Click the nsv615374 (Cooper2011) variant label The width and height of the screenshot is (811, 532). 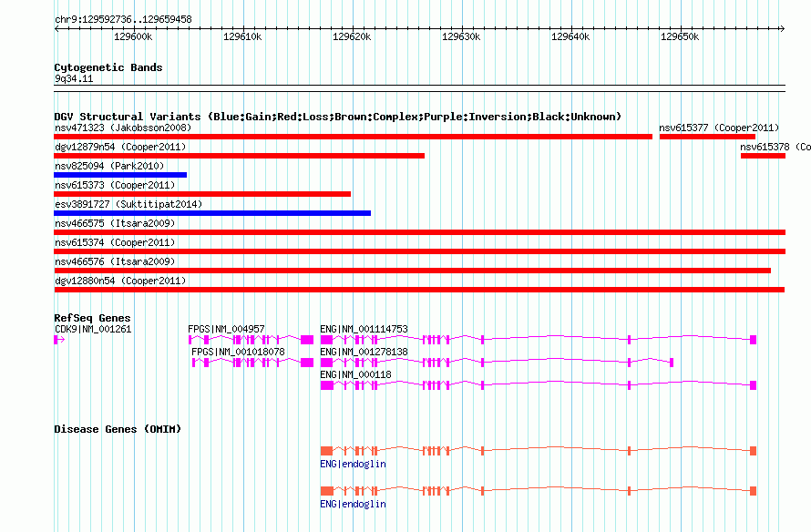[115, 242]
